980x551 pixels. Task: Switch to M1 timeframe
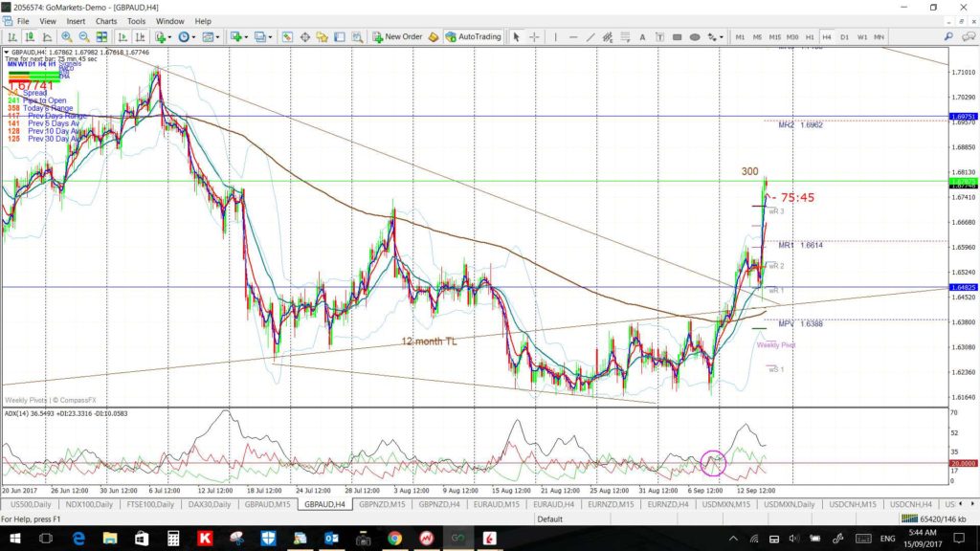740,37
